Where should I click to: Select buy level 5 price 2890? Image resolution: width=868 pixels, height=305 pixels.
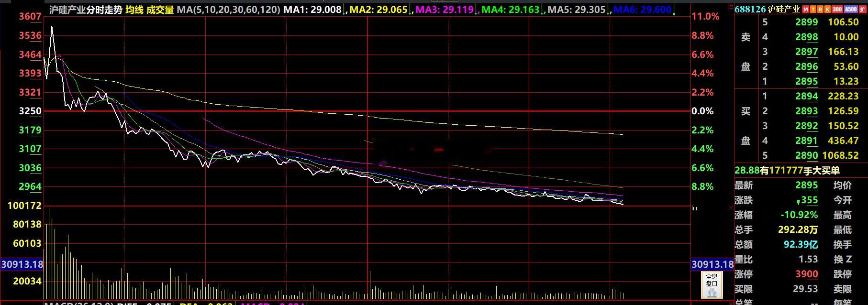[x=806, y=155]
